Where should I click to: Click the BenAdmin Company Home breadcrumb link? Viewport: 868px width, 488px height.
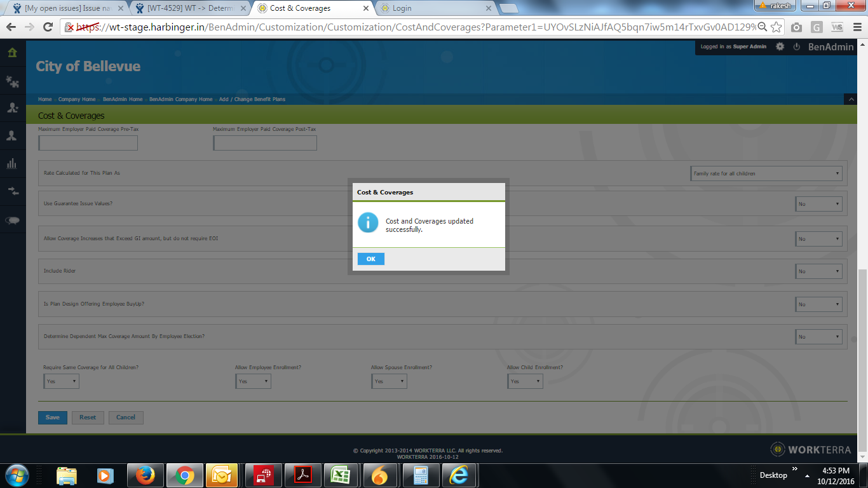pyautogui.click(x=180, y=100)
